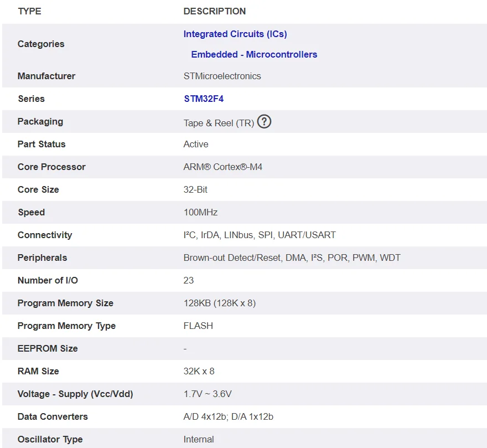Viewport: 487px width, 448px height.
Task: Open the Integrated Circuits (ICs) category link
Action: point(235,34)
